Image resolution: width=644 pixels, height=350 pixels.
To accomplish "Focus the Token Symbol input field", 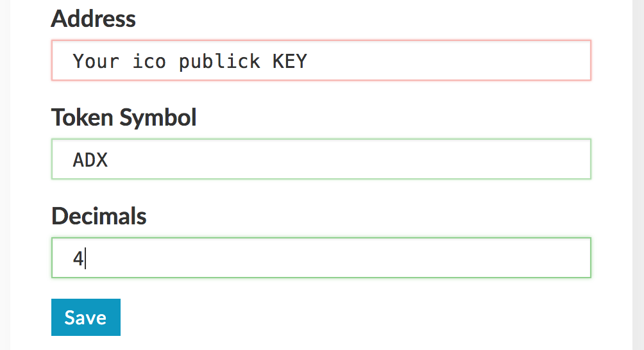I will tap(321, 160).
